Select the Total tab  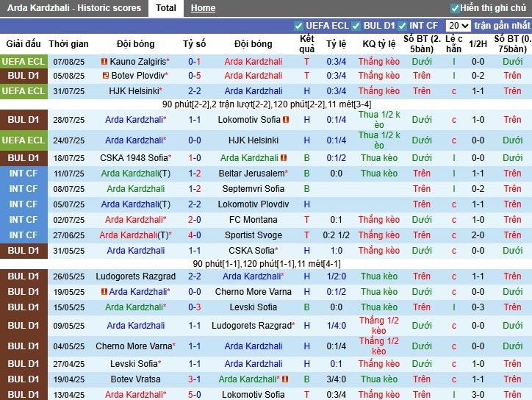click(166, 8)
